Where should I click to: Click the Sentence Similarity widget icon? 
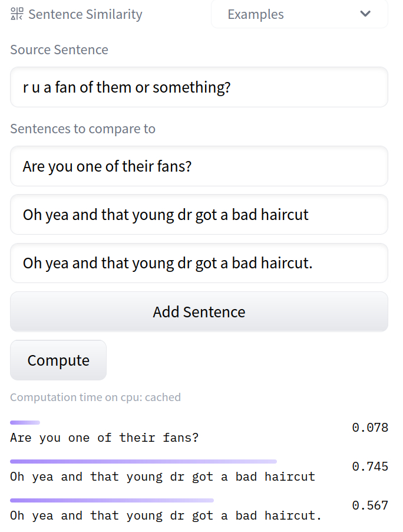tap(17, 14)
